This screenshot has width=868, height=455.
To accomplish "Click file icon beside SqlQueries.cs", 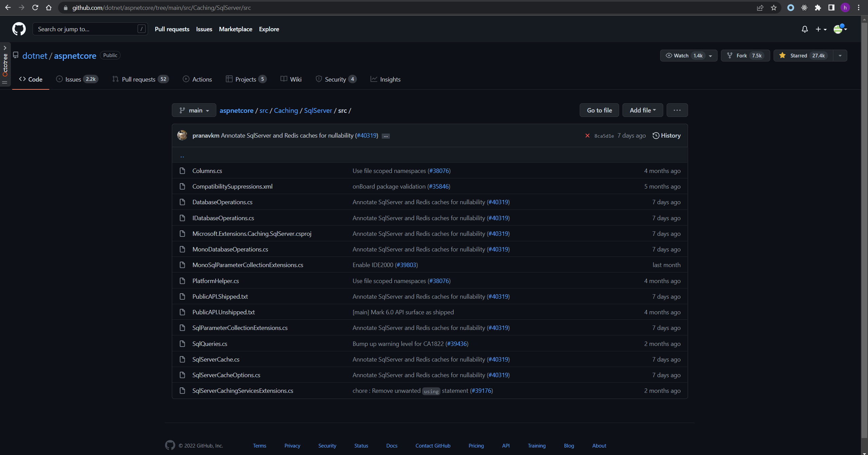I will (182, 344).
